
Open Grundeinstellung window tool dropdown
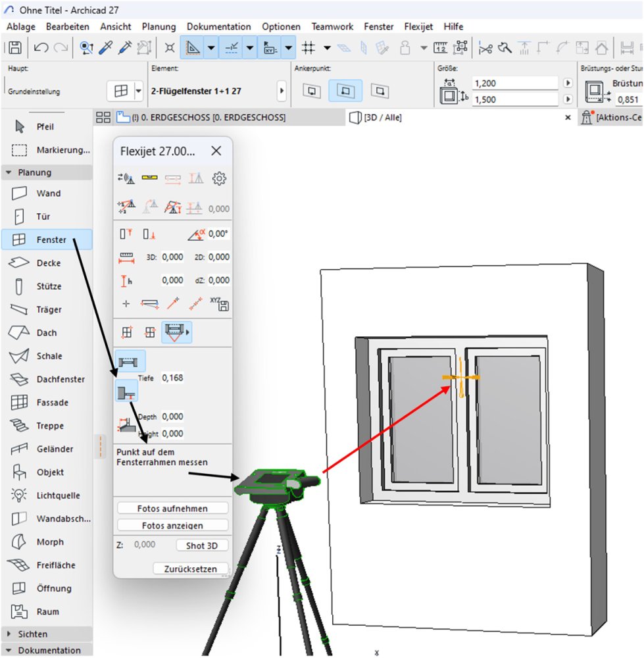point(138,91)
